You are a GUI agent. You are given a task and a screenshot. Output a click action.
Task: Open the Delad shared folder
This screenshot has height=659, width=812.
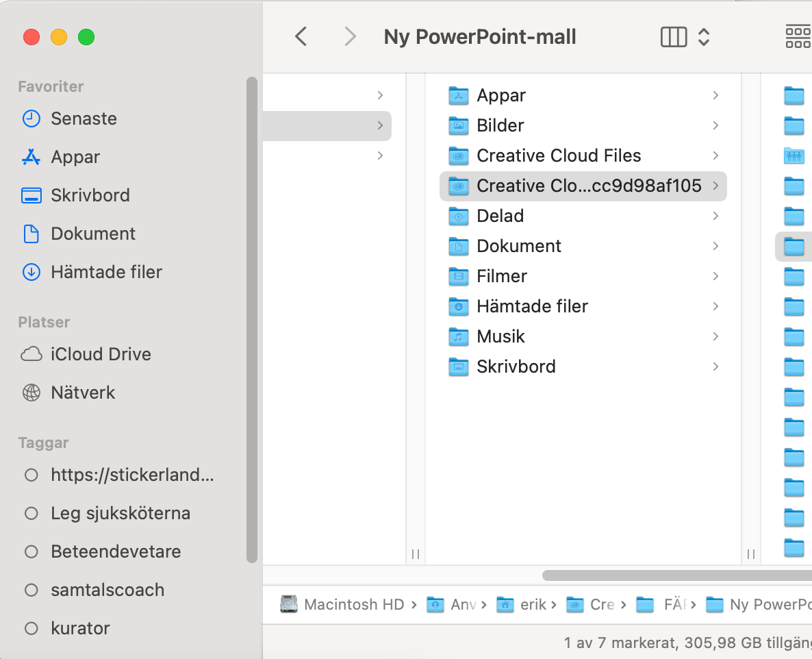coord(500,216)
